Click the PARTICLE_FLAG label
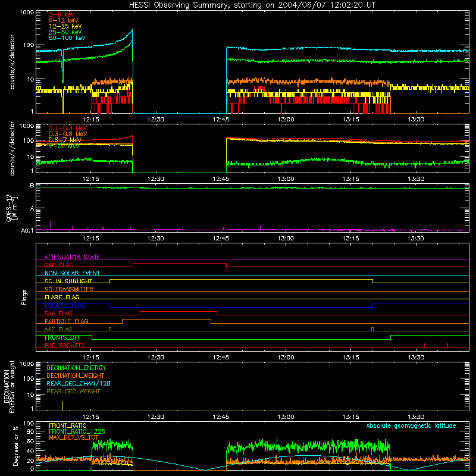 point(66,321)
